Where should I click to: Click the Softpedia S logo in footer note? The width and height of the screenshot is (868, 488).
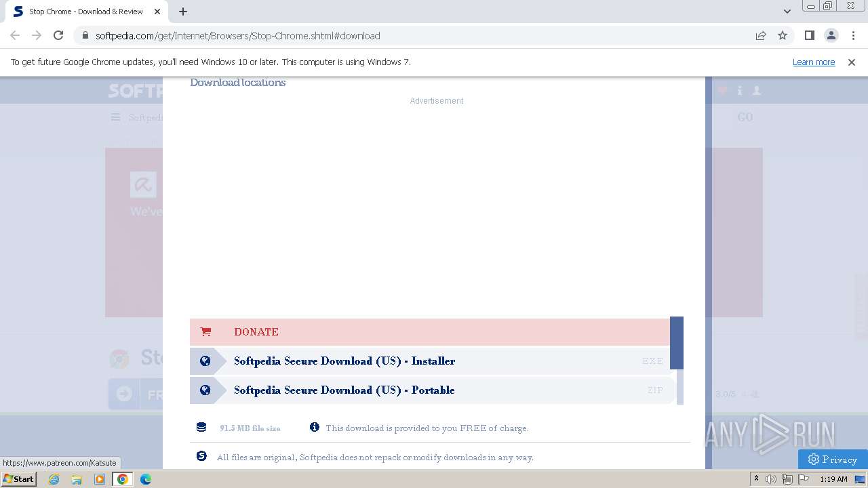click(x=201, y=456)
